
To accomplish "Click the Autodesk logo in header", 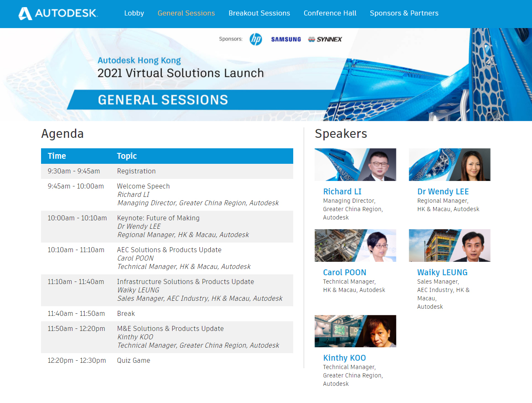I will tap(58, 13).
